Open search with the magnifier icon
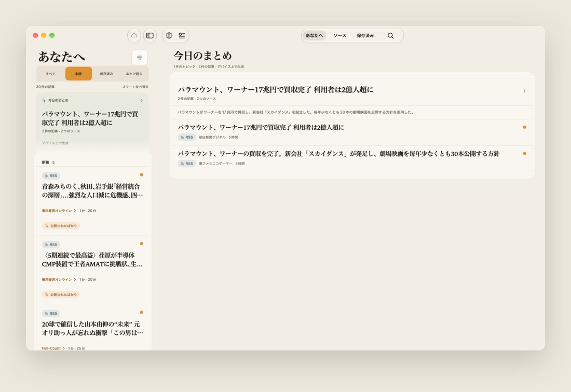 [390, 35]
